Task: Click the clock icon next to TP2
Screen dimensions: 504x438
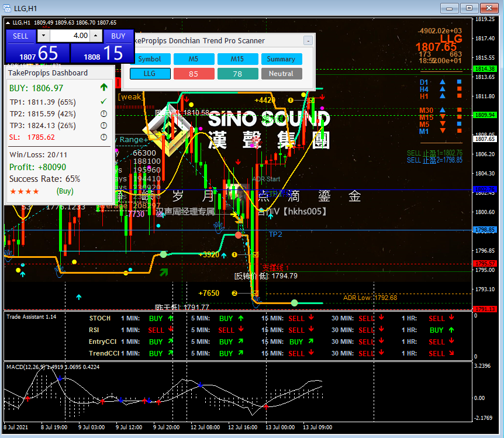Action: [x=103, y=113]
